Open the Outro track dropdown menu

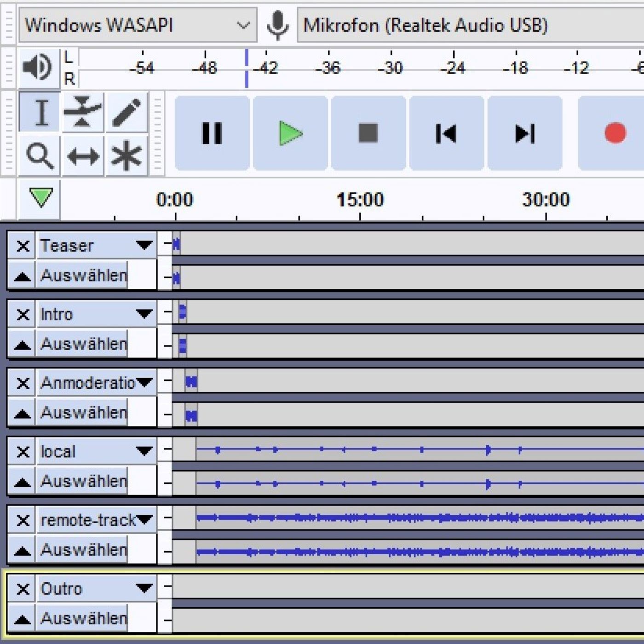pyautogui.click(x=144, y=588)
